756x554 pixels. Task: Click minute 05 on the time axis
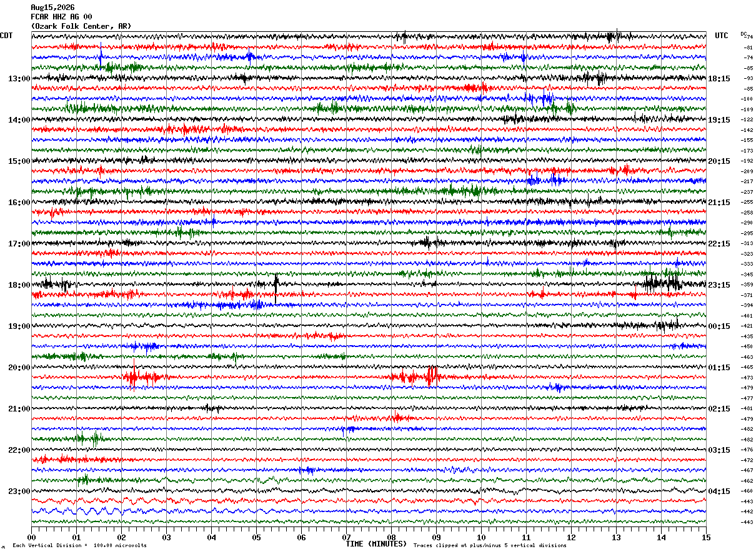coord(256,538)
